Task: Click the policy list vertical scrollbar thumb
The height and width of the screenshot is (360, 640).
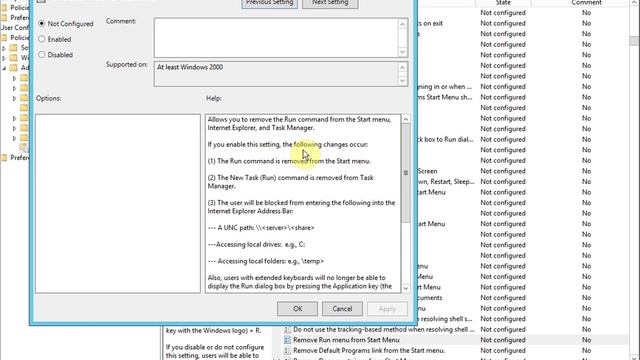Action: point(633,41)
